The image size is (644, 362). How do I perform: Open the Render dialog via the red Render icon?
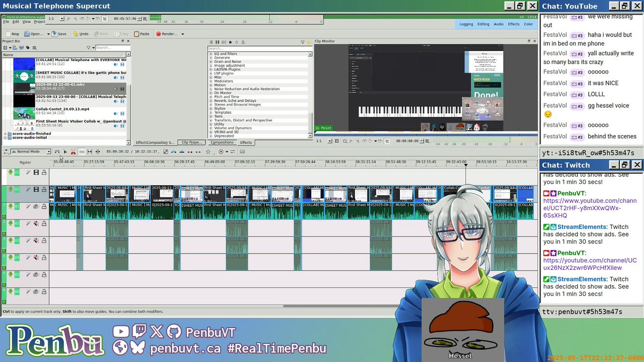158,34
